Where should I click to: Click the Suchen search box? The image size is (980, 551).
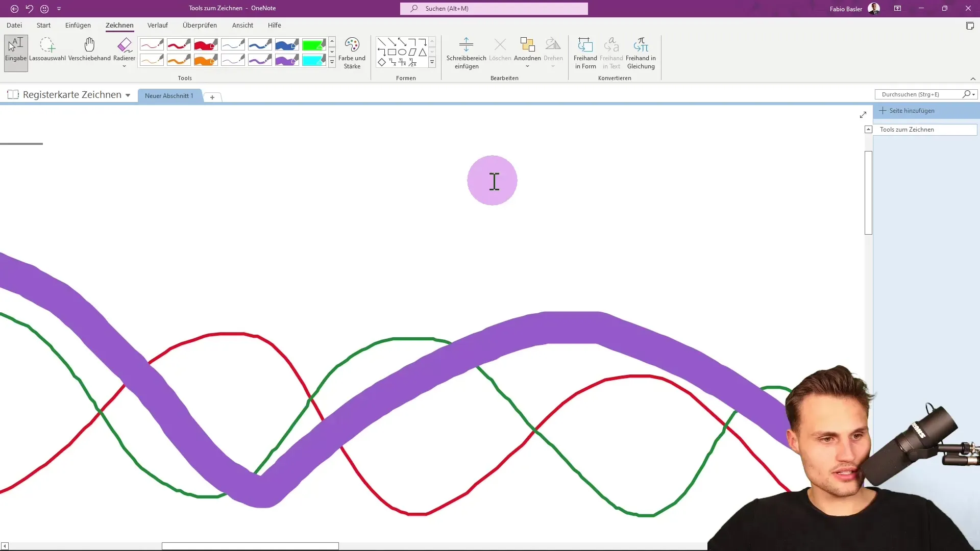tap(494, 9)
